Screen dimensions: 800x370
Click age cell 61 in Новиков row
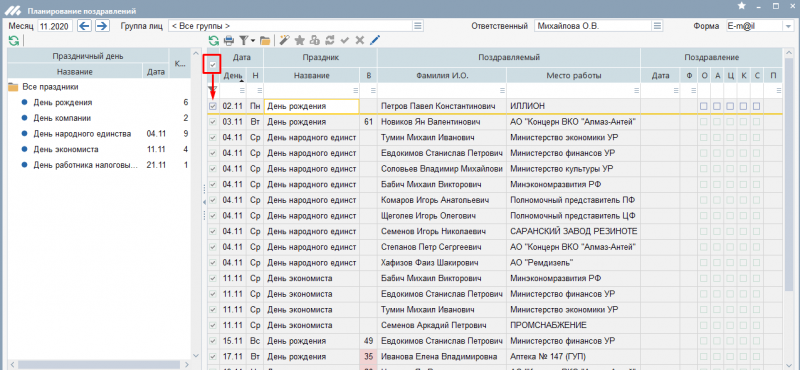tap(368, 122)
